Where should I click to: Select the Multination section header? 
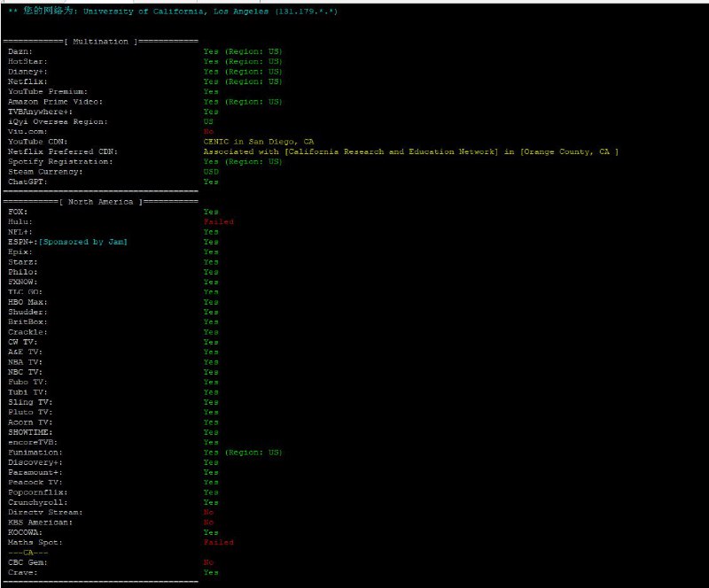coord(100,42)
